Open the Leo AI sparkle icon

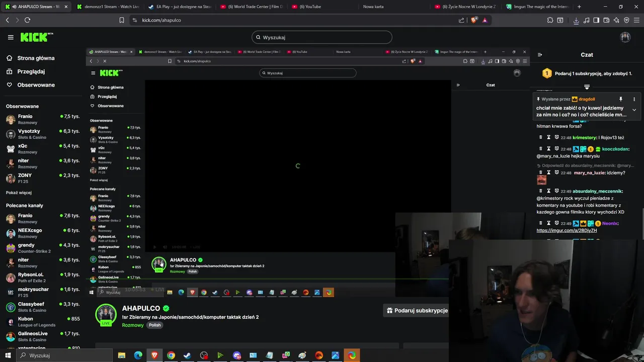click(616, 20)
